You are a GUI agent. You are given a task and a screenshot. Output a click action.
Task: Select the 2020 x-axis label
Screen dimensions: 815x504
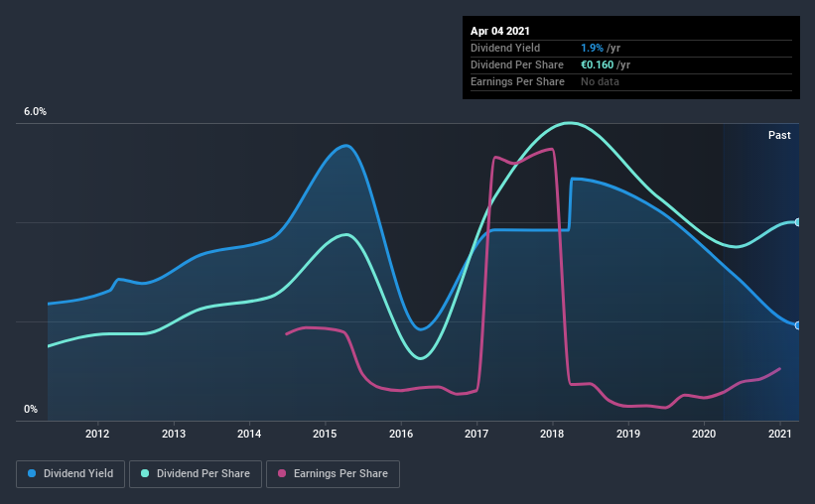(704, 434)
